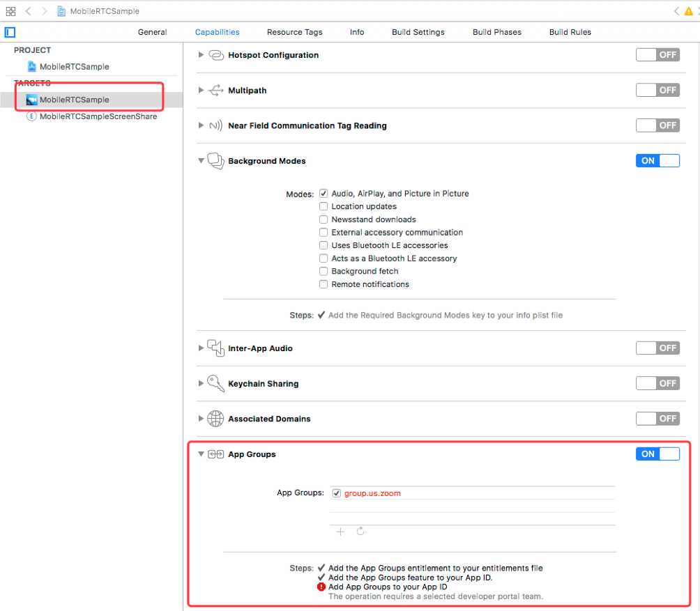Click the MobileRTCSample project blueprint icon
The width and height of the screenshot is (700, 611).
click(x=31, y=66)
